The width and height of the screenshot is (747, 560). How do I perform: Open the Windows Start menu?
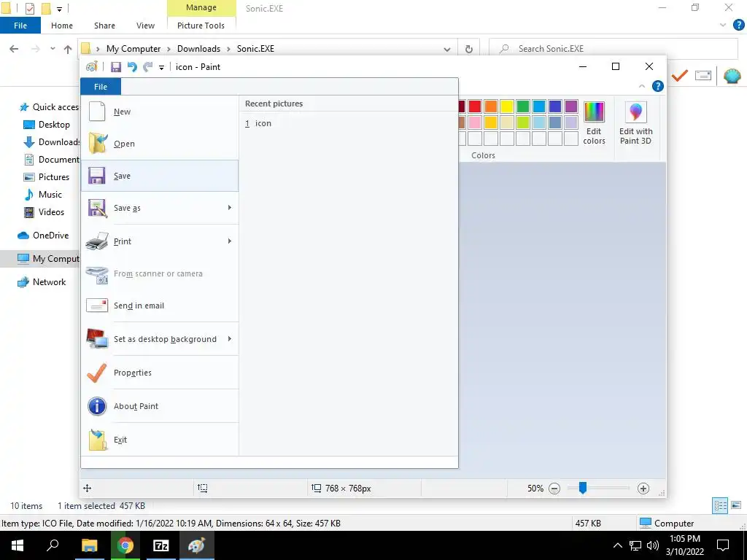[18, 545]
